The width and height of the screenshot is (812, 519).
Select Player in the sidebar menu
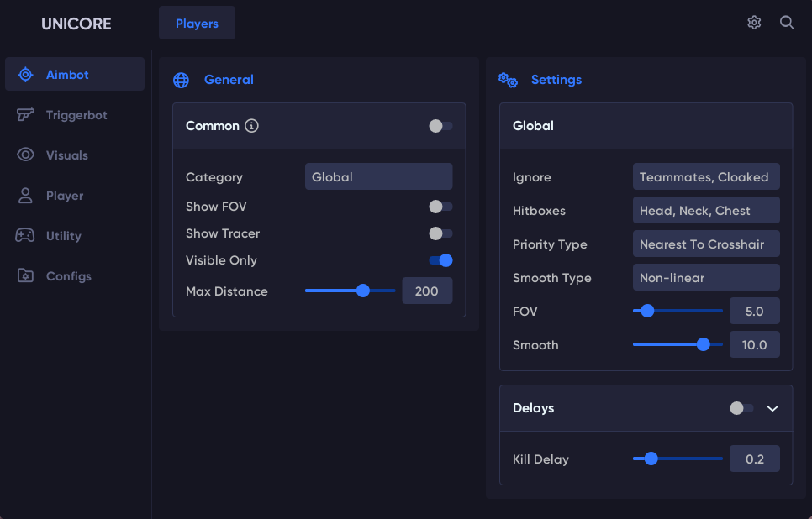[x=65, y=196]
